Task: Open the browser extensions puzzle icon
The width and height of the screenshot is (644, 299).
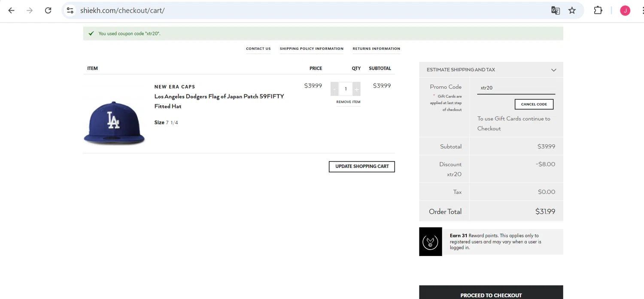Action: pos(598,10)
